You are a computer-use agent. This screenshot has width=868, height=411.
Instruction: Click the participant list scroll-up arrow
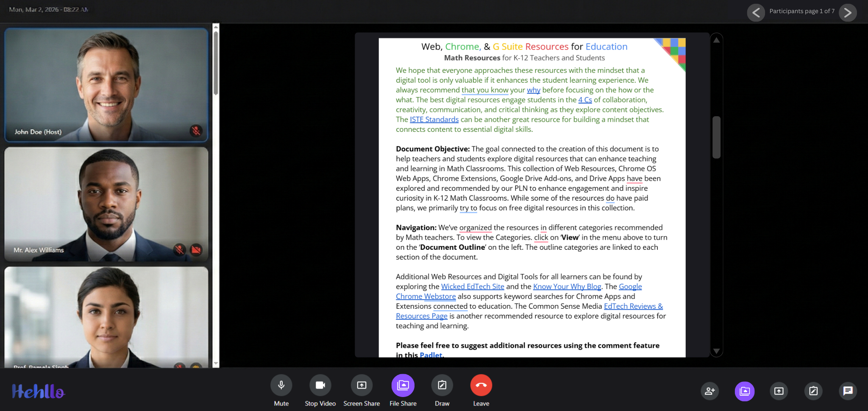216,27
